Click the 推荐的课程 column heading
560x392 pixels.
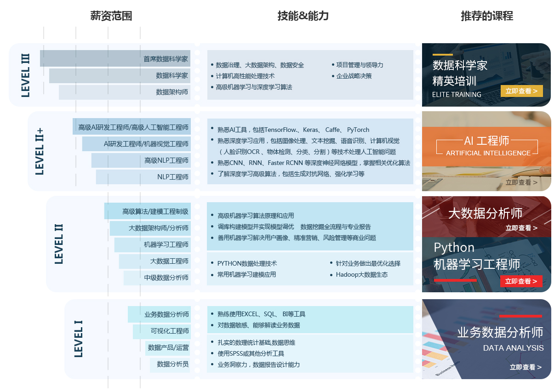(487, 16)
